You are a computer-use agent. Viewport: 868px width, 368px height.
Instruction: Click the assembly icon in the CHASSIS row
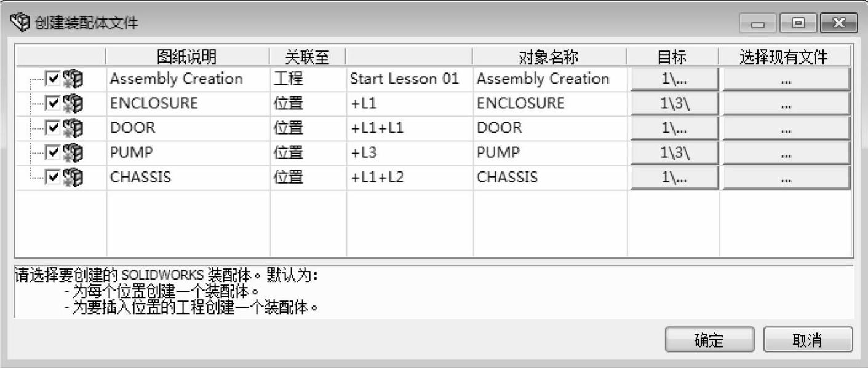[73, 178]
